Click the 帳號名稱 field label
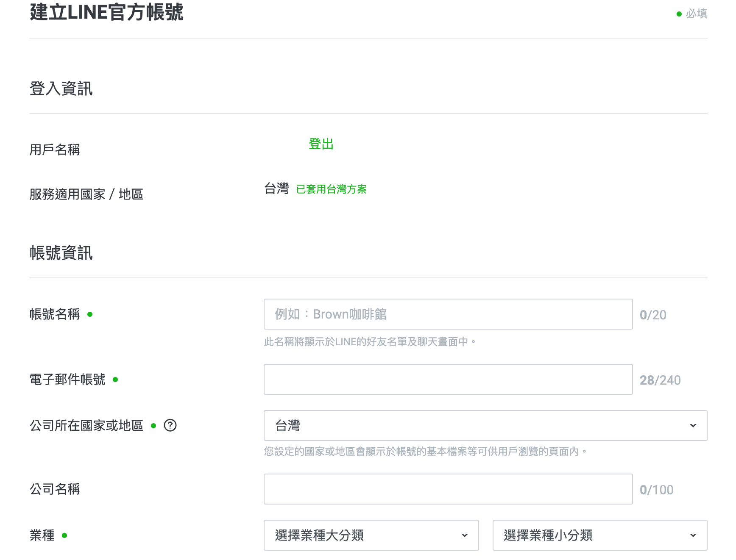The image size is (736, 560). (x=55, y=314)
